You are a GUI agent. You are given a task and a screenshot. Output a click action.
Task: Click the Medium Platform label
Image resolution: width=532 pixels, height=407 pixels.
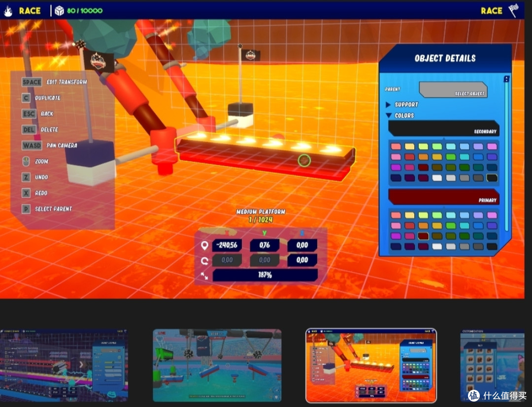[261, 212]
